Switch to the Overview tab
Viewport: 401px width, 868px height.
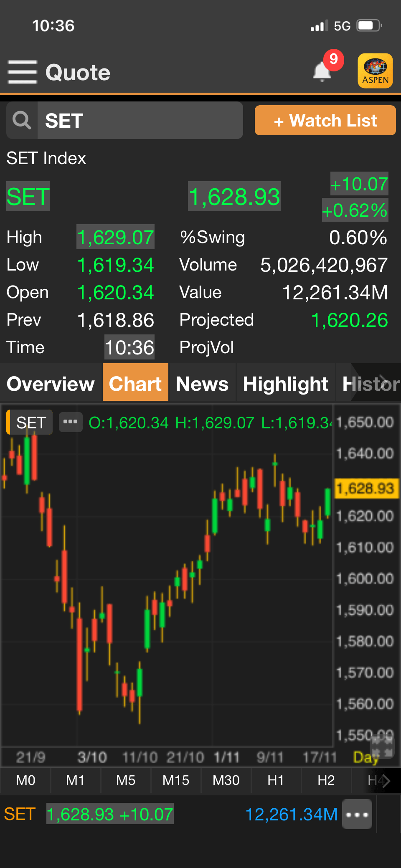click(51, 383)
